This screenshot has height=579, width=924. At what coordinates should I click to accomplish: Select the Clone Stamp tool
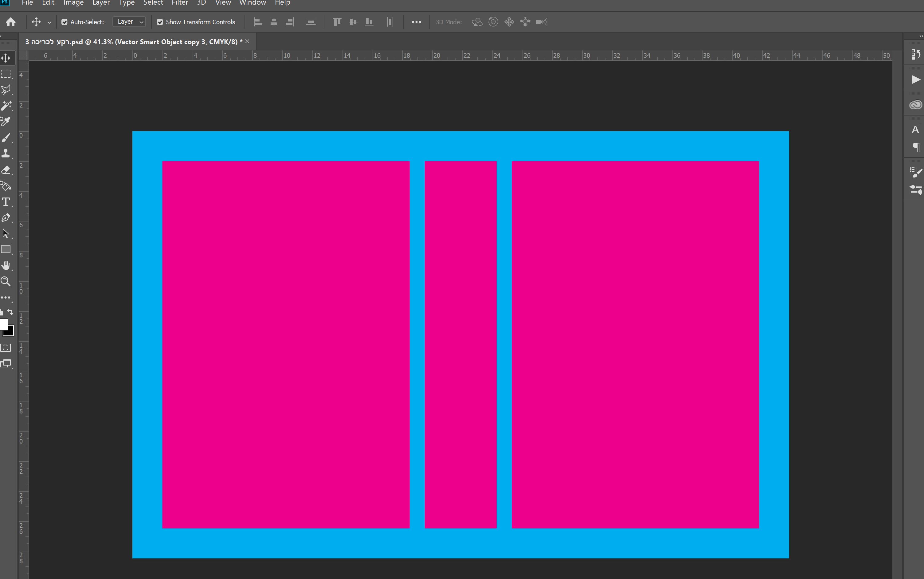tap(6, 154)
